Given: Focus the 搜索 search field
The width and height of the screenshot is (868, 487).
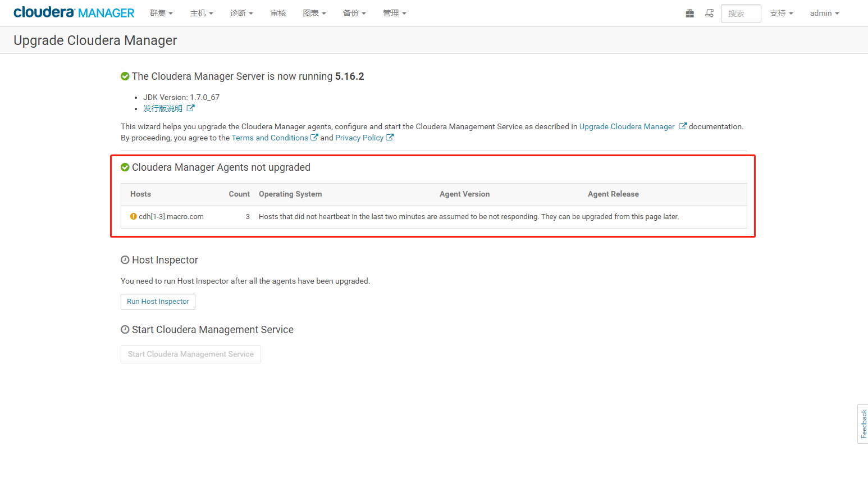Looking at the screenshot, I should [741, 13].
